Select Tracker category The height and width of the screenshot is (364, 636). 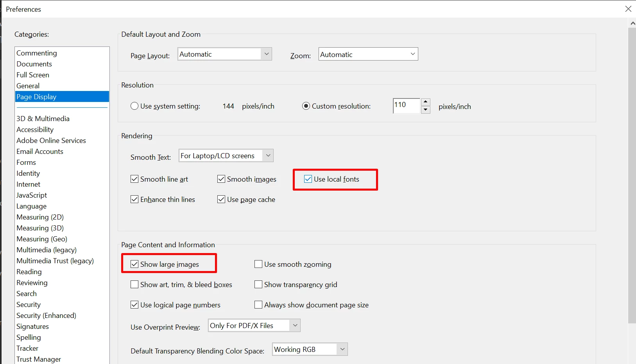pyautogui.click(x=62, y=348)
